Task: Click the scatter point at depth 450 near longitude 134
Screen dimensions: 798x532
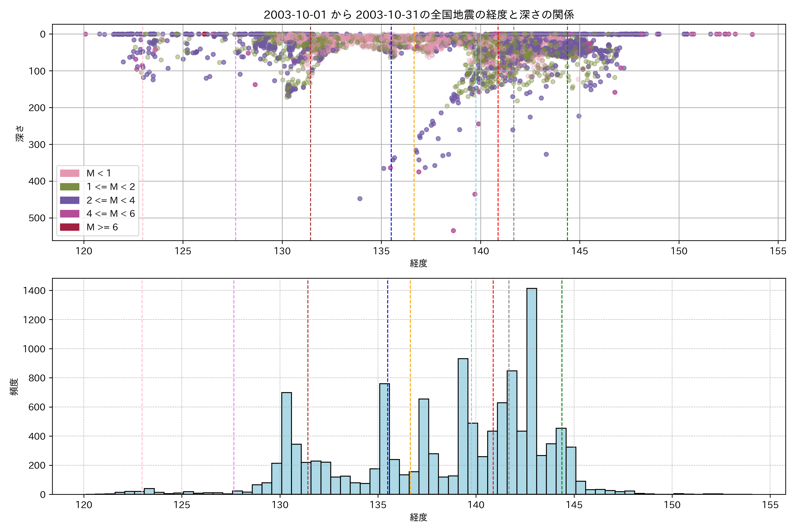Action: 360,199
